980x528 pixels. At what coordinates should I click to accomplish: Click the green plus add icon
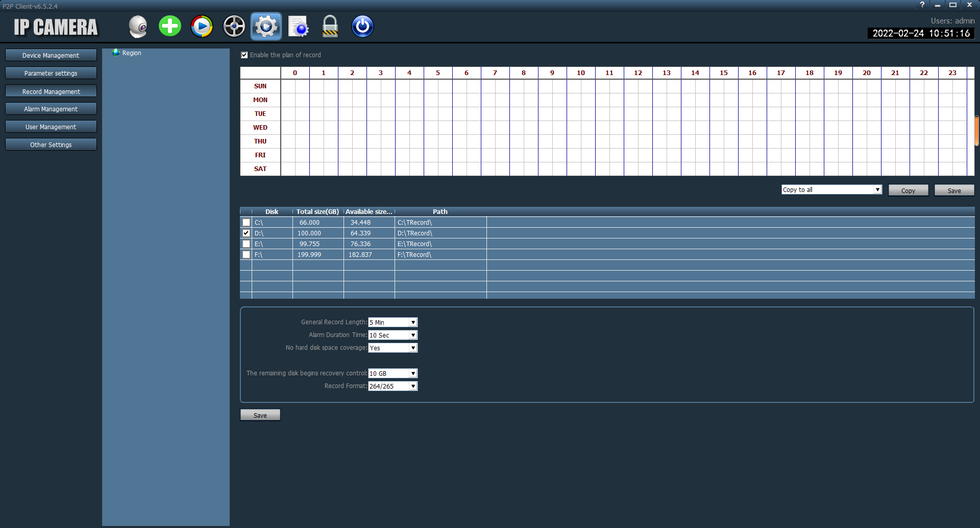(x=170, y=27)
